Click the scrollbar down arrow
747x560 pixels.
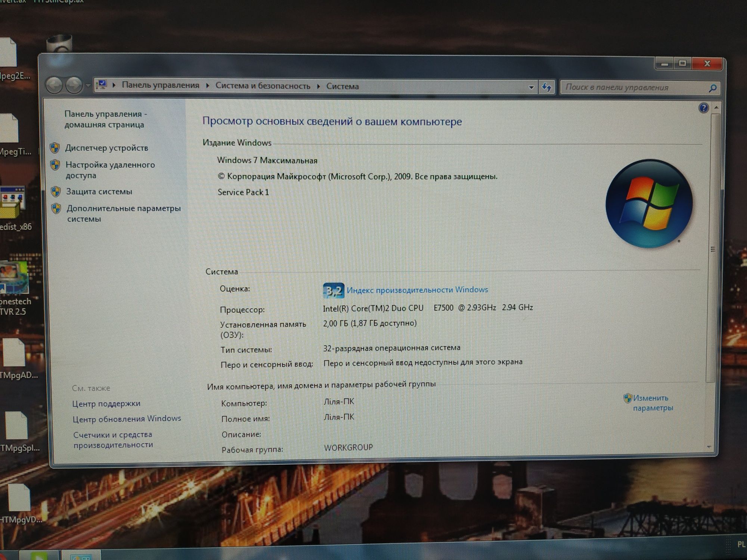[x=709, y=447]
